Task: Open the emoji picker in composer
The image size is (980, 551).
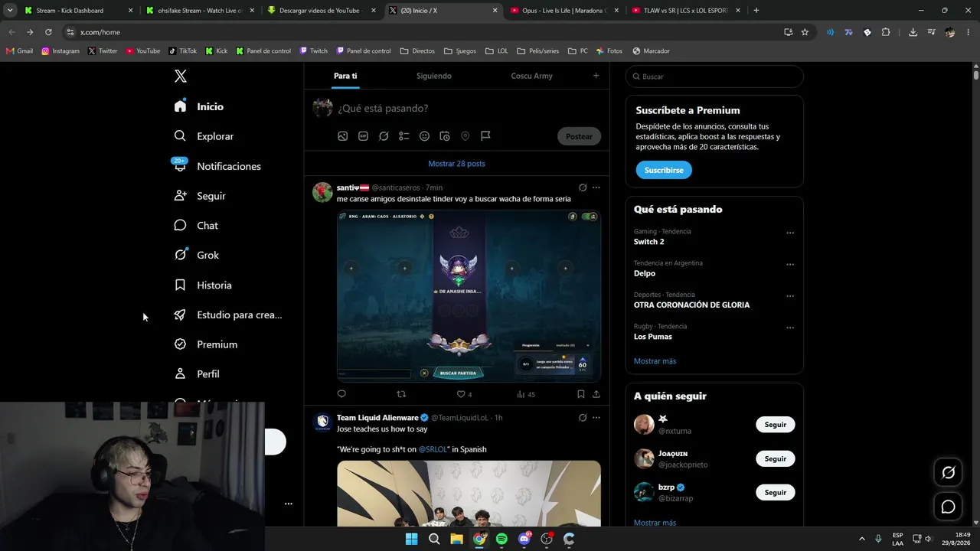Action: [x=424, y=136]
